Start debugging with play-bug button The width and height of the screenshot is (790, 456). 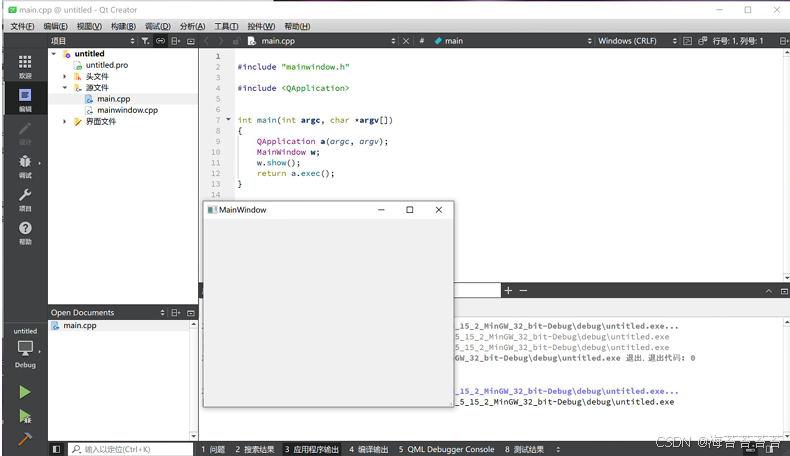[25, 416]
